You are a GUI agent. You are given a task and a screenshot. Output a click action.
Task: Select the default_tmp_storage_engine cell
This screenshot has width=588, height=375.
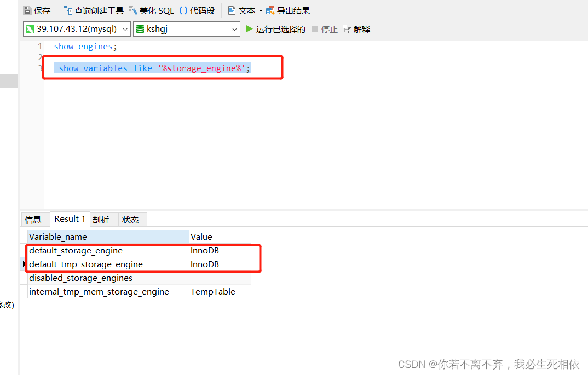click(x=108, y=264)
